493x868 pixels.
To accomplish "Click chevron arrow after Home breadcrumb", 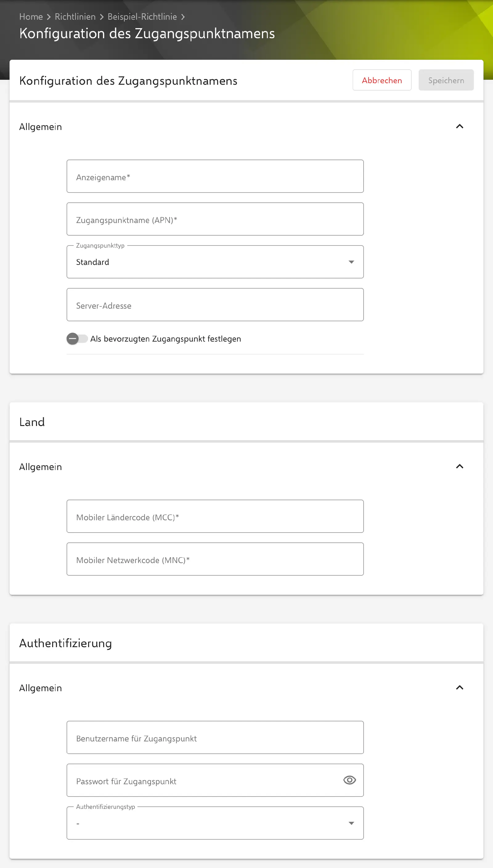I will click(x=49, y=17).
